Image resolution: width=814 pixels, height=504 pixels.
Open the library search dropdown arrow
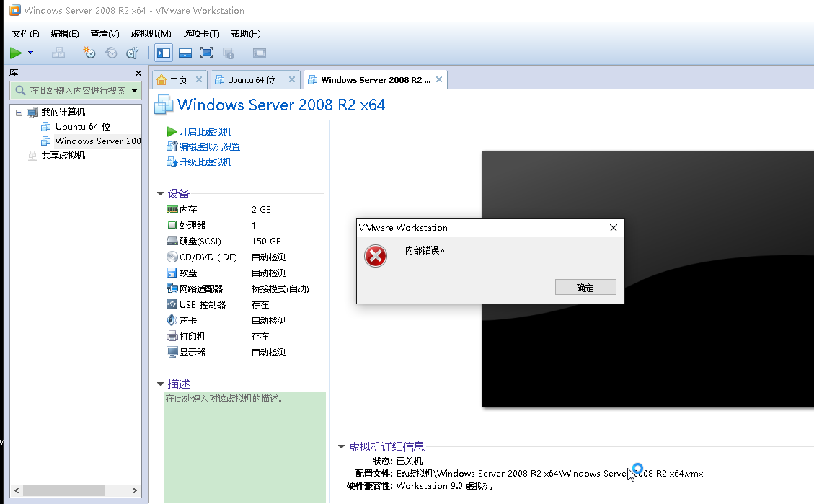click(134, 90)
